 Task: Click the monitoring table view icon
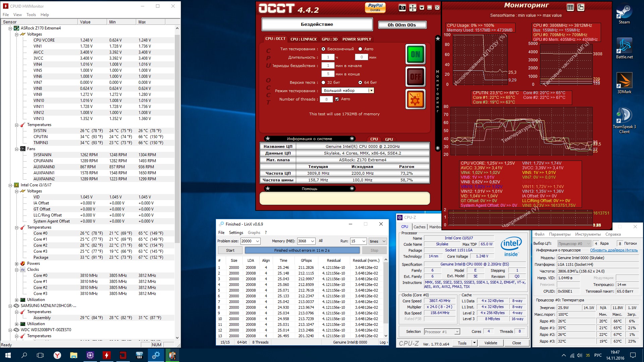click(x=570, y=7)
